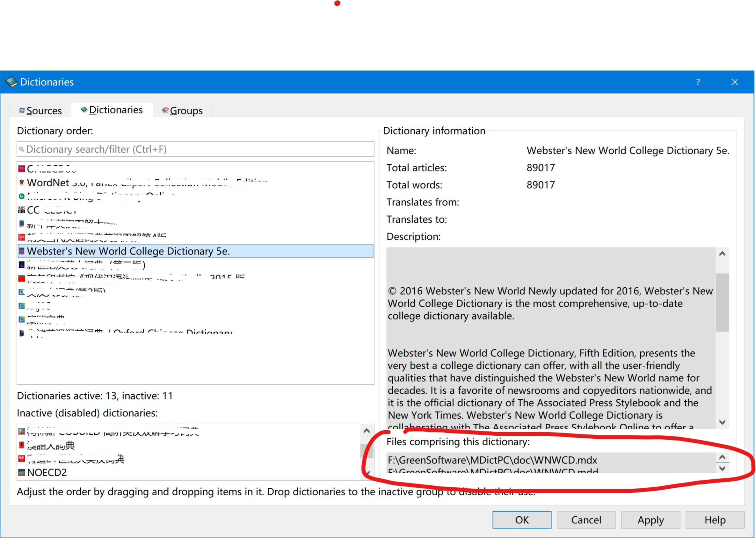
Task: Click the magnifier icon in the filter box
Action: click(22, 149)
